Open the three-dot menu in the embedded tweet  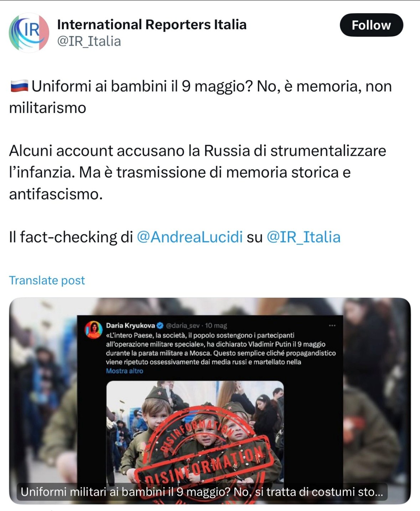(x=332, y=325)
